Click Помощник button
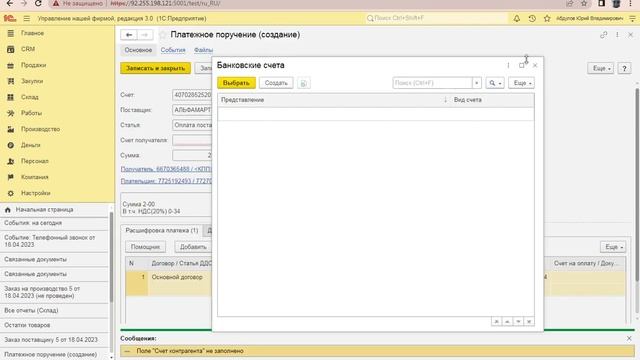Image resolution: width=640 pixels, height=360 pixels. coord(145,247)
